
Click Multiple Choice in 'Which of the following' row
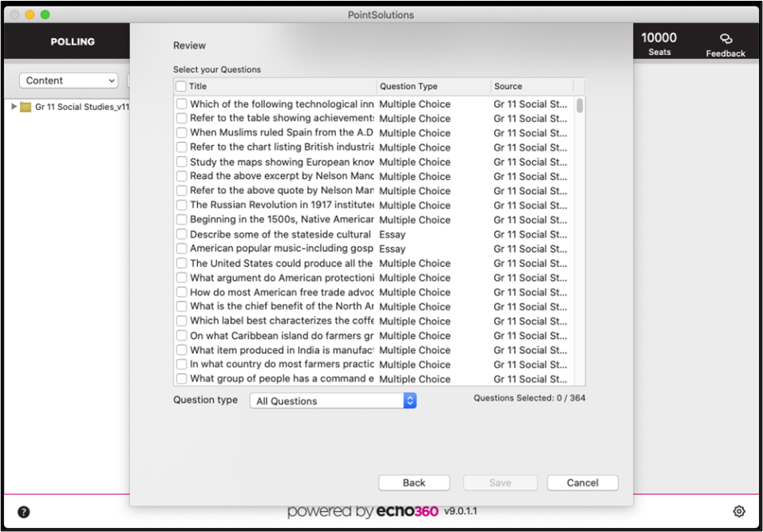[x=414, y=104]
